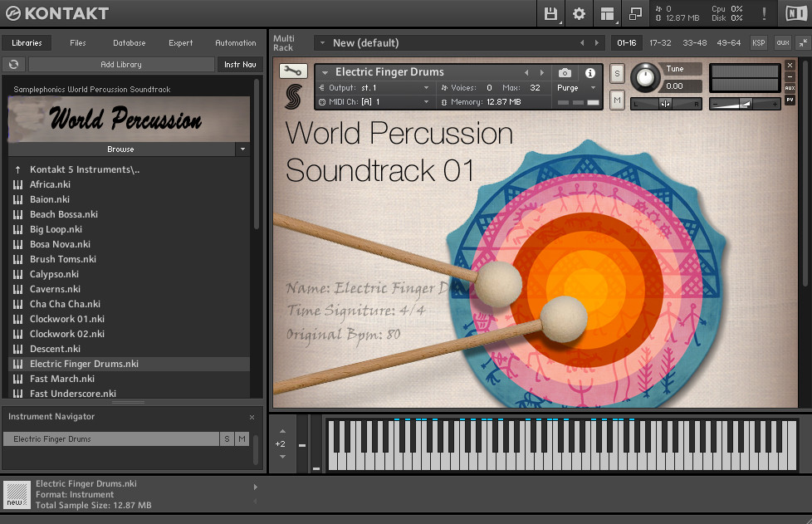Click the pan slider
The image size is (812, 524).
[666, 104]
